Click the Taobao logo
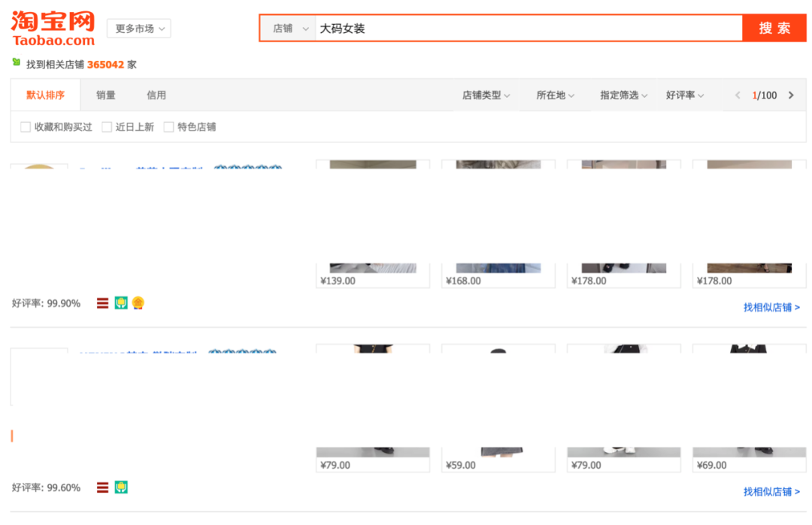812x525 pixels. (x=53, y=29)
